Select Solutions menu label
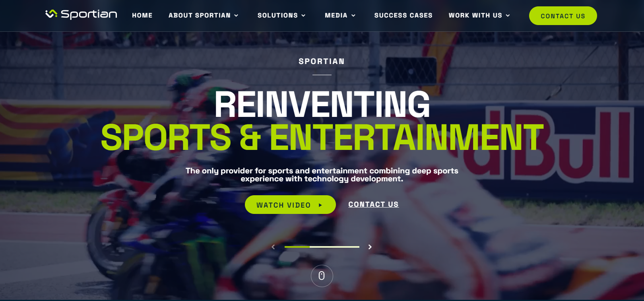644x301 pixels. (x=277, y=16)
